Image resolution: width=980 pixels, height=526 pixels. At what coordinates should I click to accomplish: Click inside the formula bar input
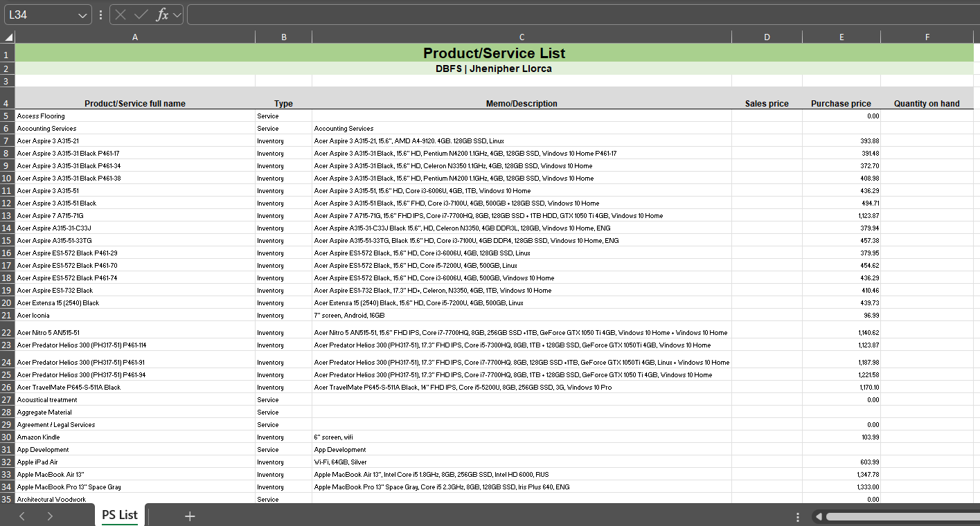[x=582, y=15]
